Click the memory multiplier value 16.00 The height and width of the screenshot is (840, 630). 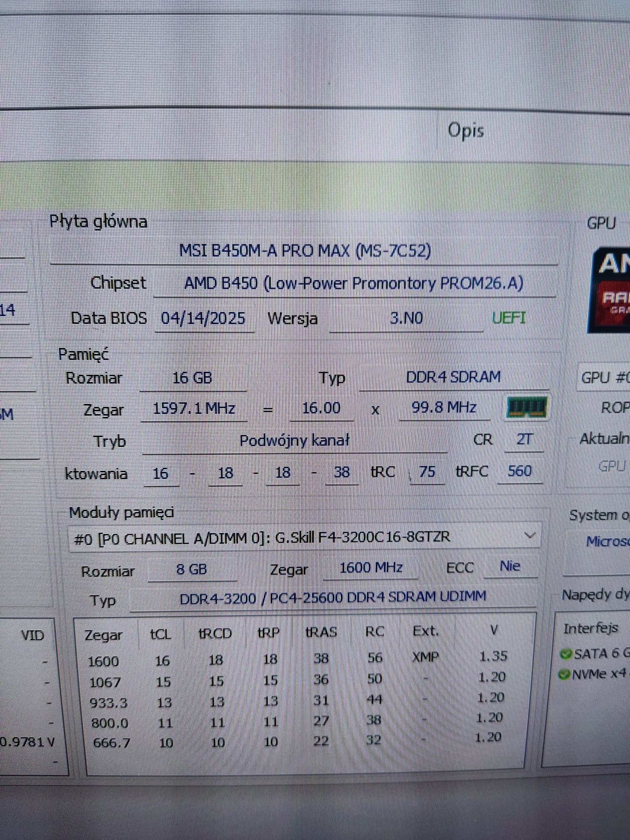point(321,408)
